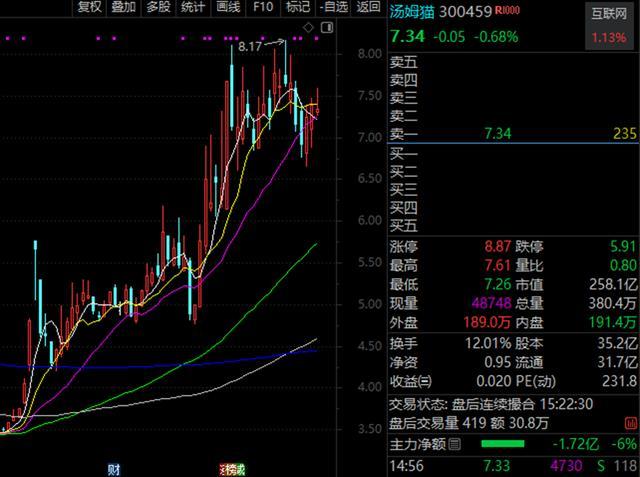Click the PE(动) value 231.8
The width and height of the screenshot is (640, 477).
tap(620, 382)
